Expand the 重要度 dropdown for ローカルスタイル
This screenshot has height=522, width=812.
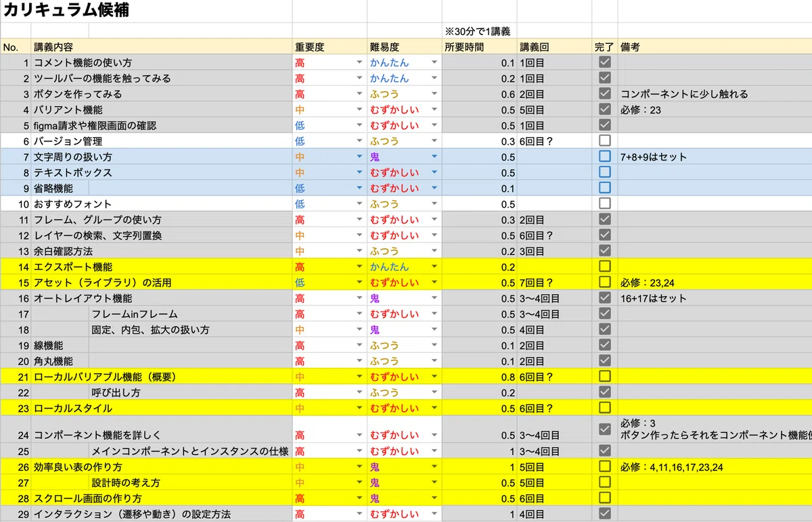tap(359, 408)
